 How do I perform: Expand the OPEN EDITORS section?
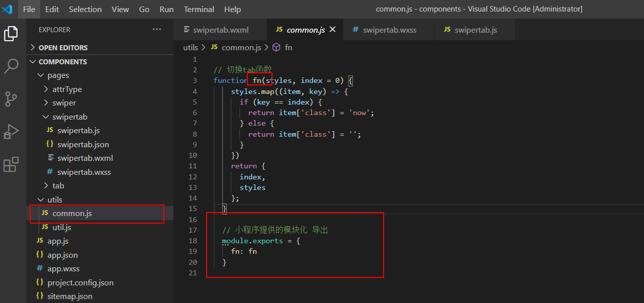(x=100, y=48)
